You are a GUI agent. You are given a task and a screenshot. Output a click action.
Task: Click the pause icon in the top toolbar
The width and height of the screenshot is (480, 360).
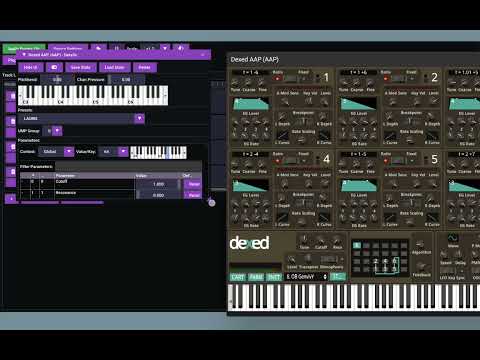(117, 48)
